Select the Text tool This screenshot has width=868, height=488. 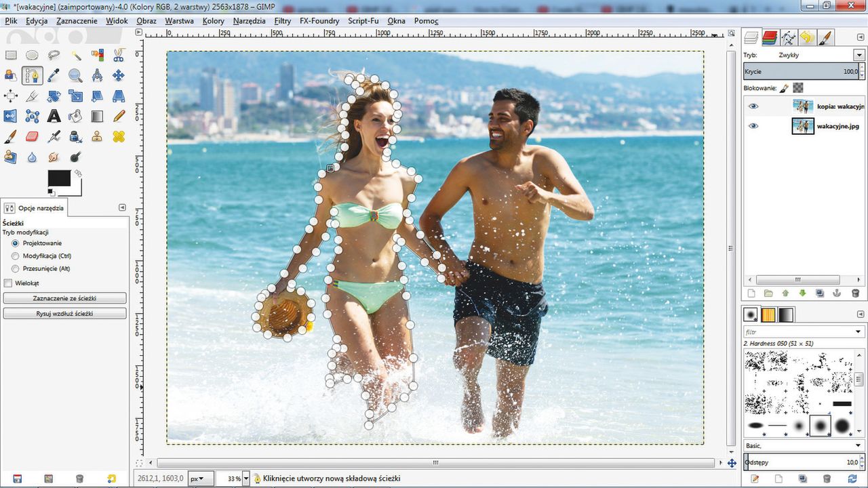point(54,116)
